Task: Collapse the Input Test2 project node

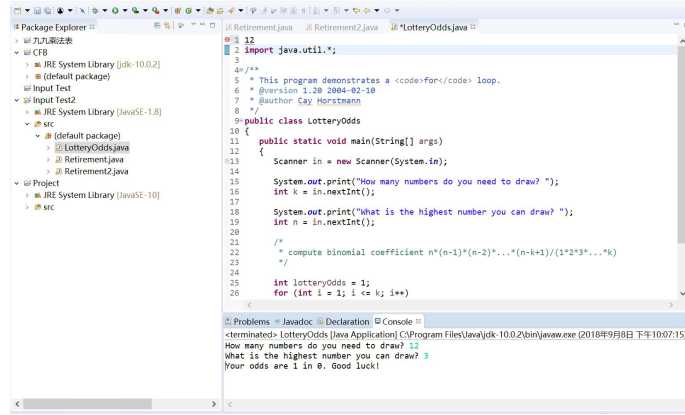Action: 17,100
